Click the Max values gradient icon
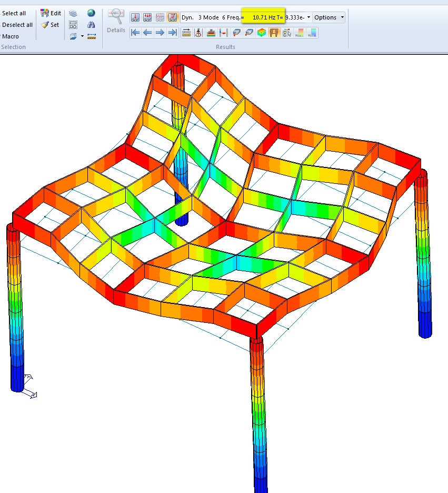The width and height of the screenshot is (448, 493). pyautogui.click(x=300, y=32)
